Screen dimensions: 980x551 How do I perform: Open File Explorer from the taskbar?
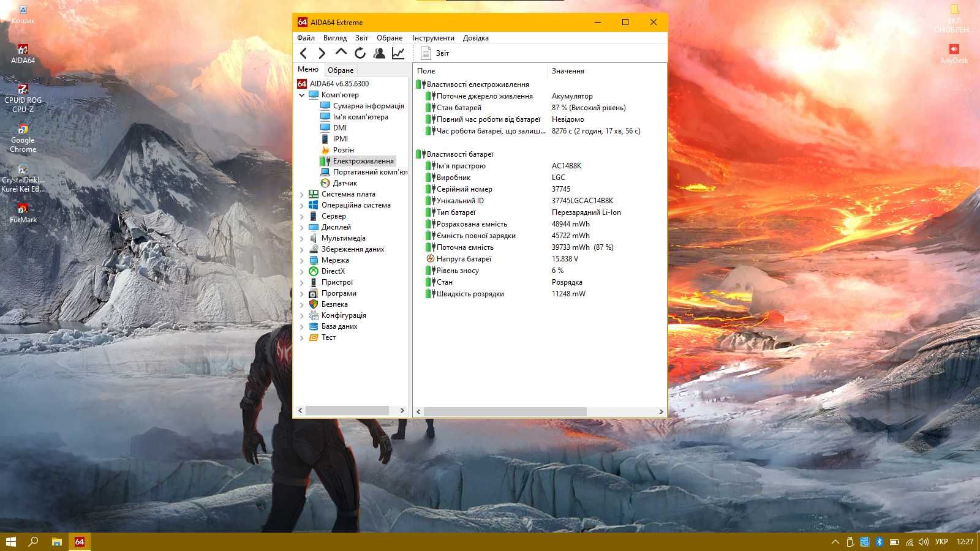click(56, 542)
